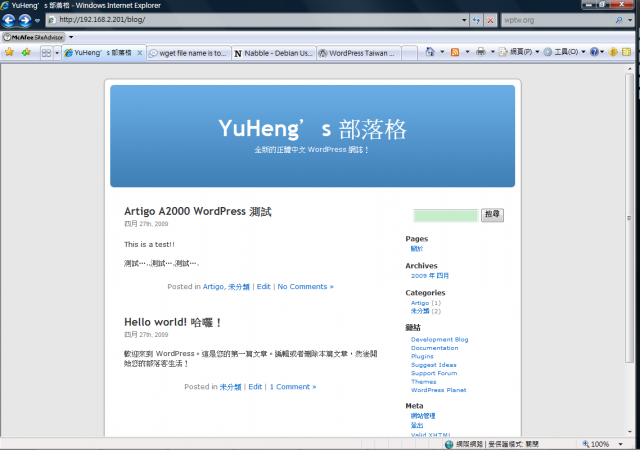Click Edit link of the Artigo post
This screenshot has height=450, width=640.
click(x=263, y=287)
